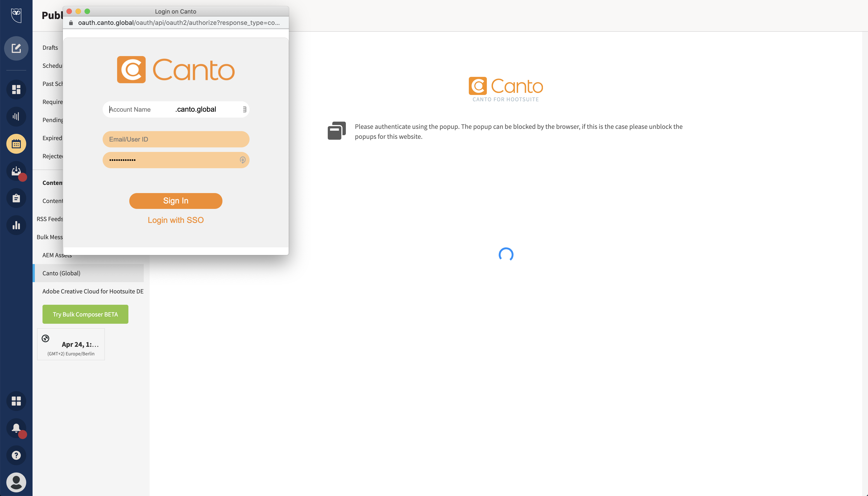
Task: Open Past Scheduled section
Action: tap(52, 84)
